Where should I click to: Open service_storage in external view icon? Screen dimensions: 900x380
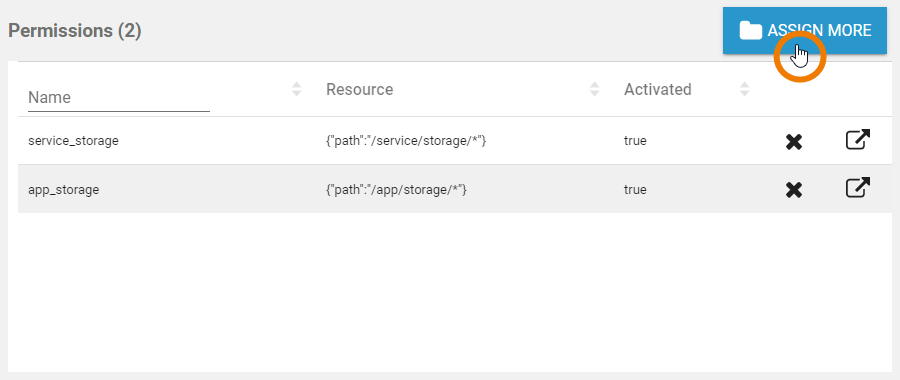click(x=858, y=140)
